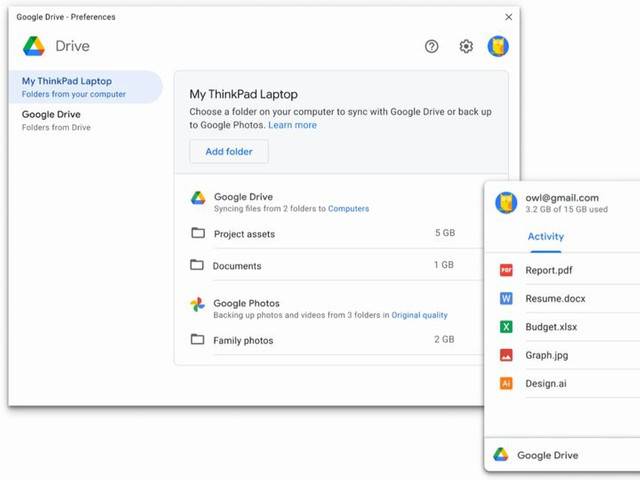This screenshot has height=480, width=640.
Task: Click the Family photos folder icon
Action: point(198,339)
